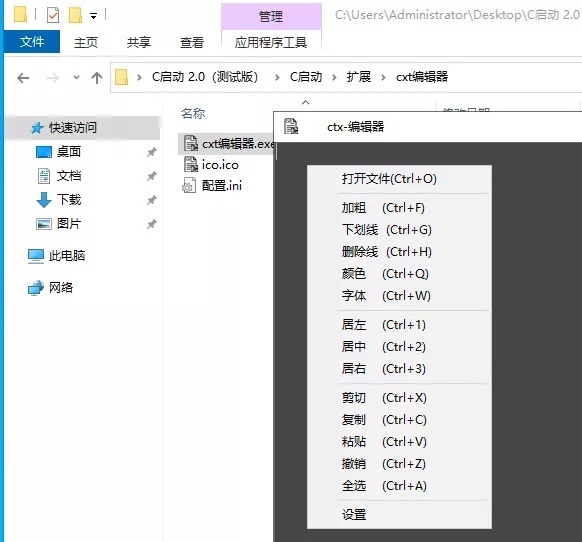Navigate to the C启动 breadcrumb
The image size is (582, 542).
306,77
